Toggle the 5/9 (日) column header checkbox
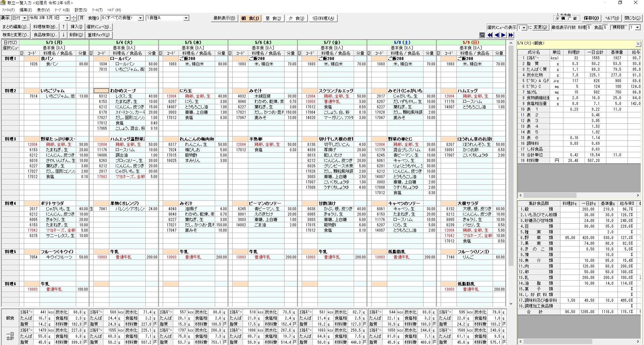 point(439,53)
